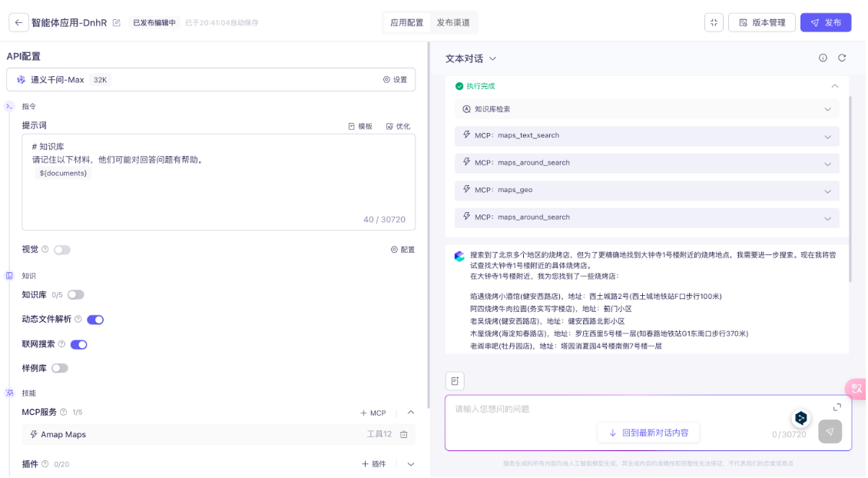Image resolution: width=868 pixels, height=478 pixels.
Task: Expand the 知识库检索 step
Action: coord(827,109)
